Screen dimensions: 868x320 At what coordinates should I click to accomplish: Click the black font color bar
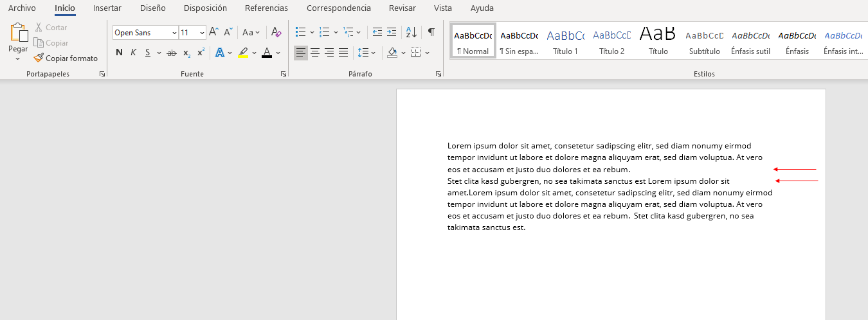tap(267, 57)
